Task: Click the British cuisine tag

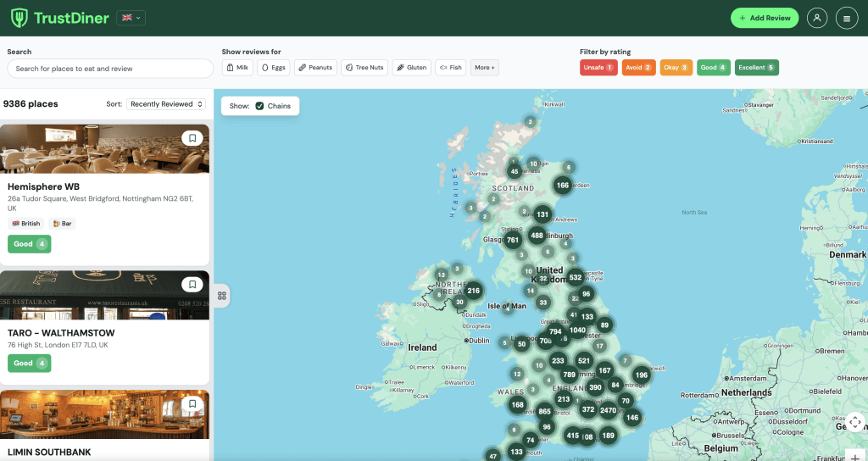Action: 26,224
